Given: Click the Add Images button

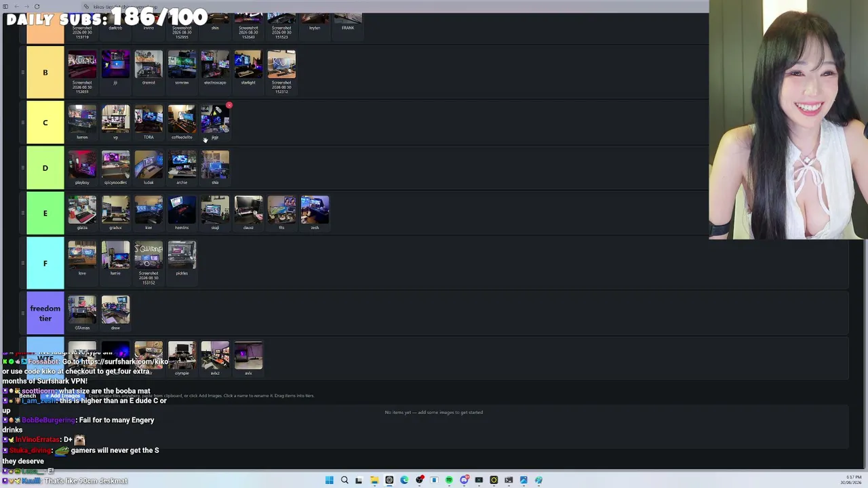Looking at the screenshot, I should (x=62, y=396).
